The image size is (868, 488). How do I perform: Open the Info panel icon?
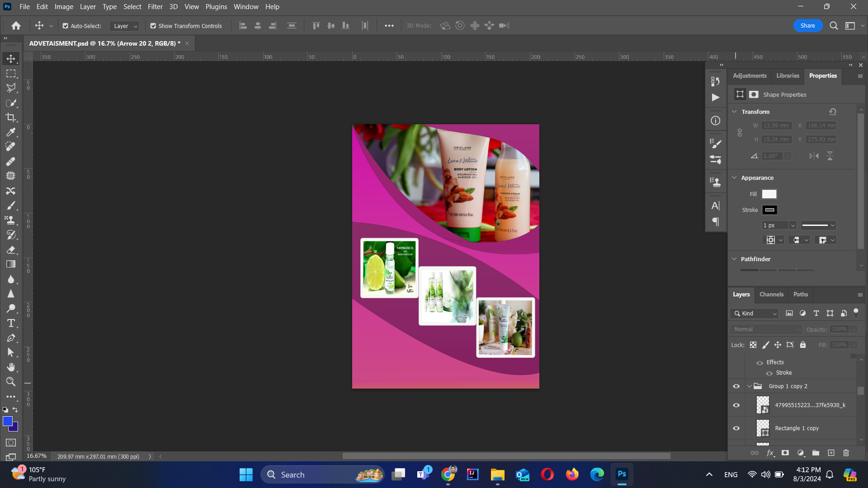pyautogui.click(x=716, y=121)
